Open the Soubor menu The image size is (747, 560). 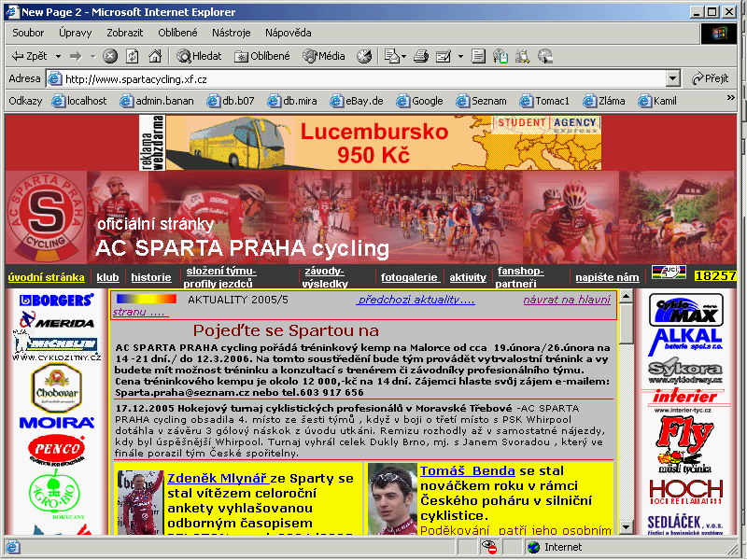(x=28, y=33)
